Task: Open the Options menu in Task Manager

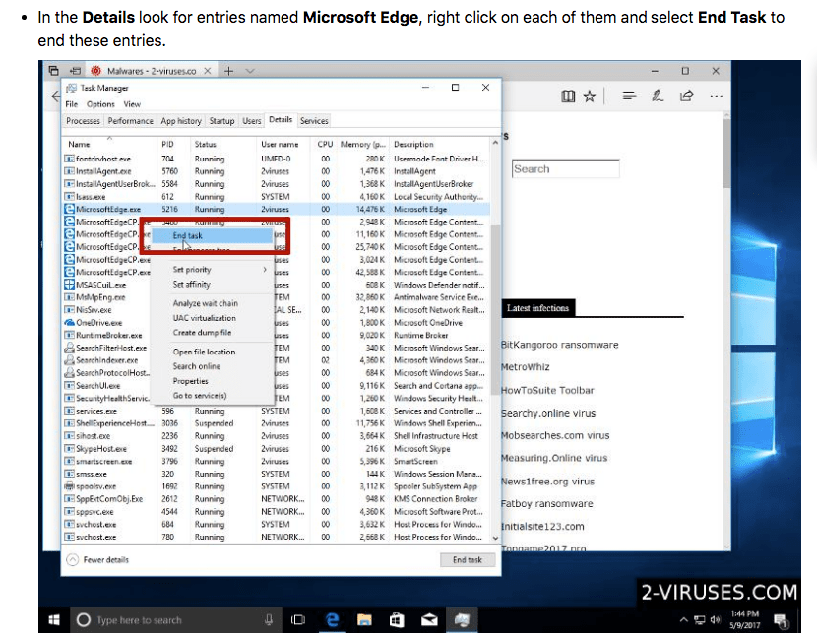Action: 100,104
